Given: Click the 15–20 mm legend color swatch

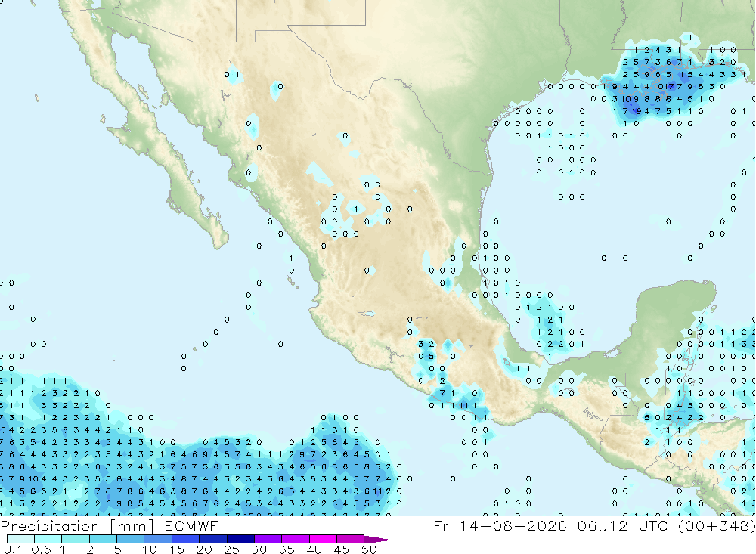Looking at the screenshot, I should point(186,539).
